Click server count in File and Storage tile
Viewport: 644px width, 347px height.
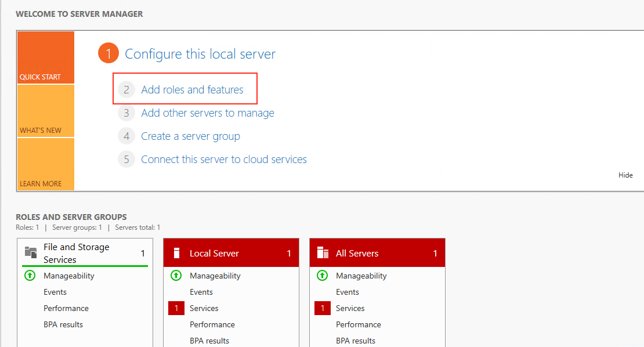tap(143, 254)
